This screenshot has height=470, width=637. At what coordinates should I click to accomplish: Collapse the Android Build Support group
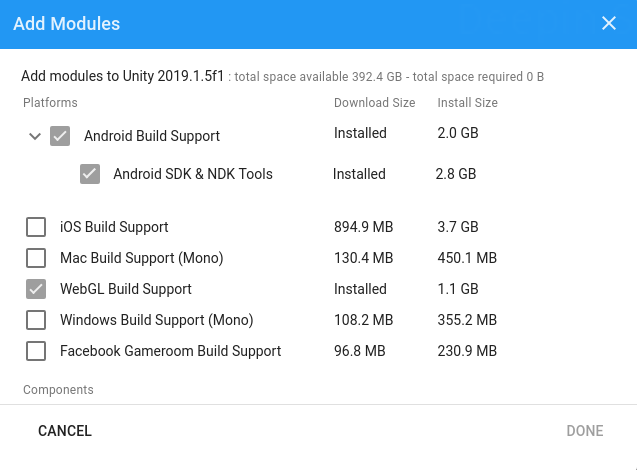coord(35,136)
